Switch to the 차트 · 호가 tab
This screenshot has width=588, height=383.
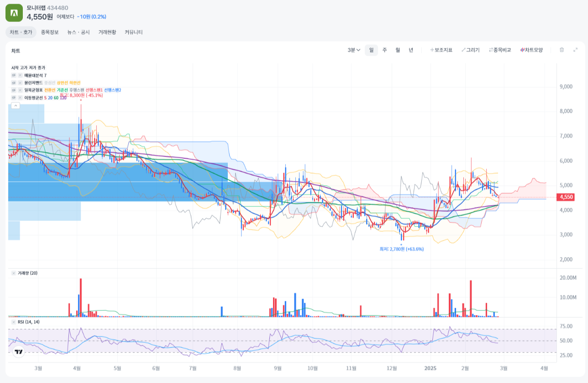click(x=21, y=32)
